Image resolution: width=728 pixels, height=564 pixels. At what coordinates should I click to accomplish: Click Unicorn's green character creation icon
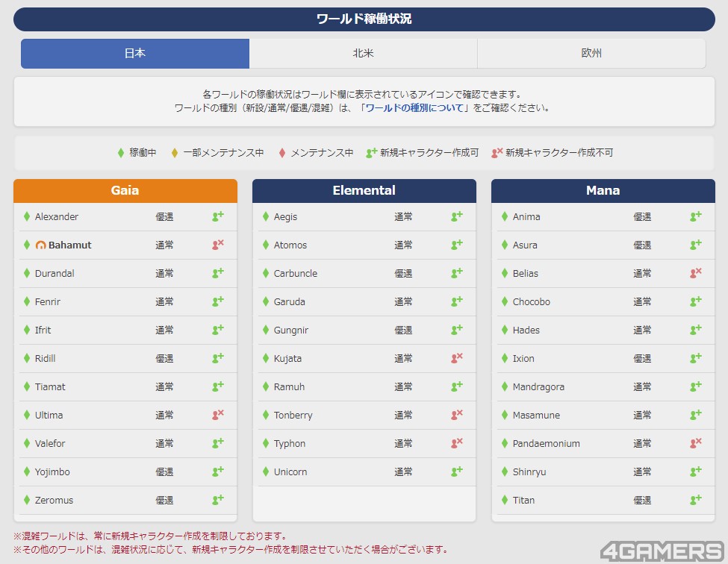pos(457,471)
